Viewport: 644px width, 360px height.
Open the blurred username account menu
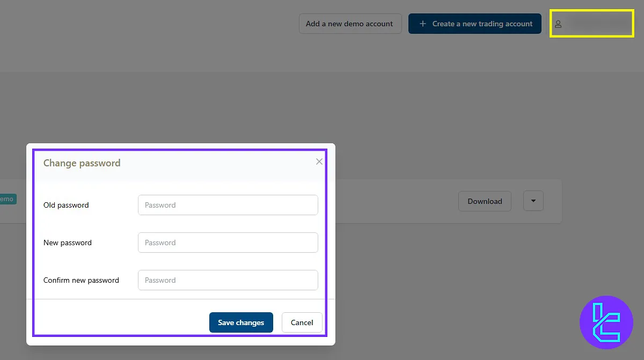[597, 23]
